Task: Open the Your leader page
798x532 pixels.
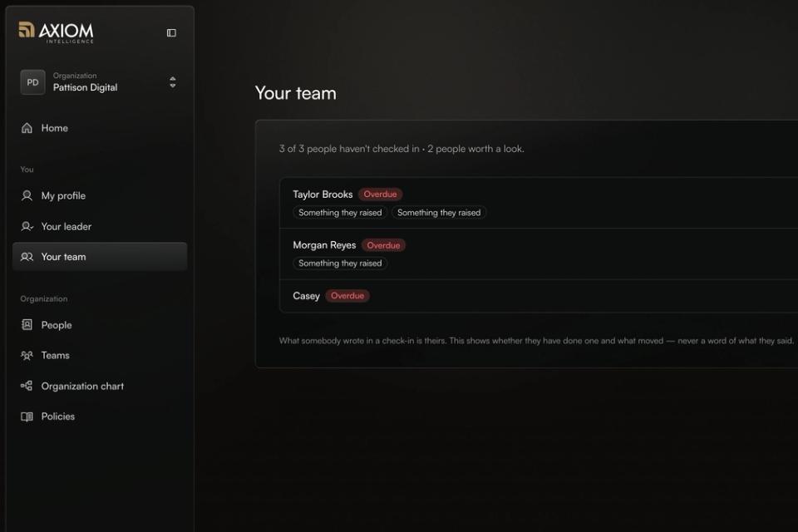Action: [100, 226]
